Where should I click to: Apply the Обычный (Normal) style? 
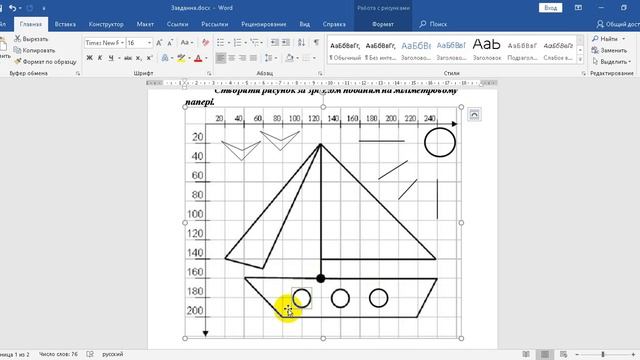tap(345, 51)
